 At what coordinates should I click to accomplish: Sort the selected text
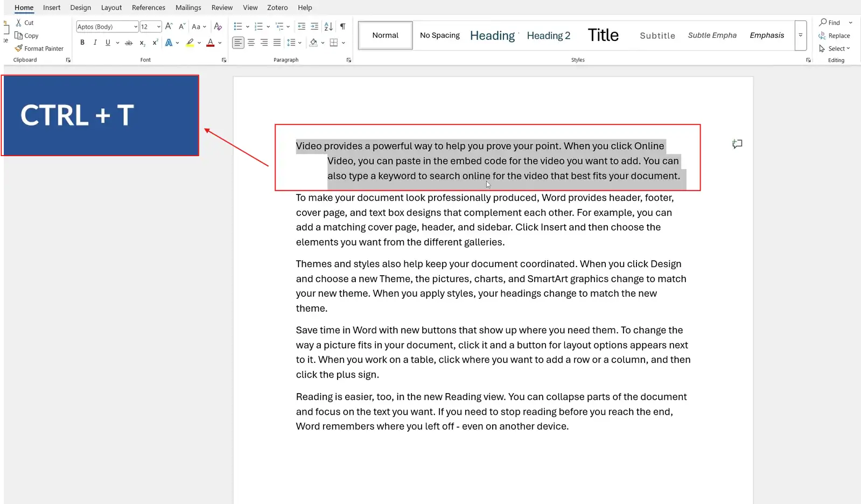pos(328,26)
